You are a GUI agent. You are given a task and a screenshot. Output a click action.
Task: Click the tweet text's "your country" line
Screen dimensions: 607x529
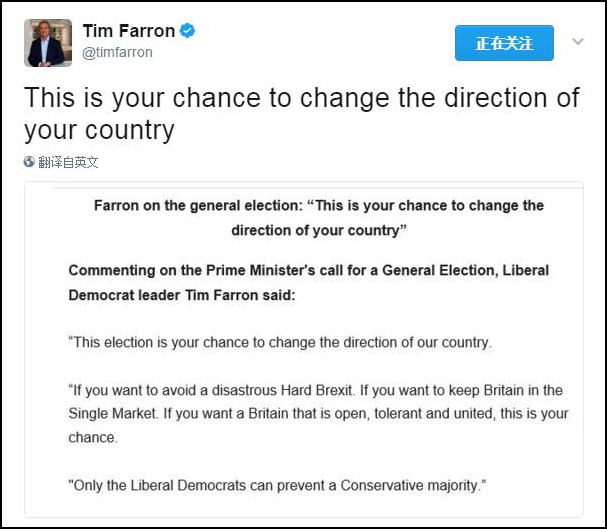tap(99, 130)
